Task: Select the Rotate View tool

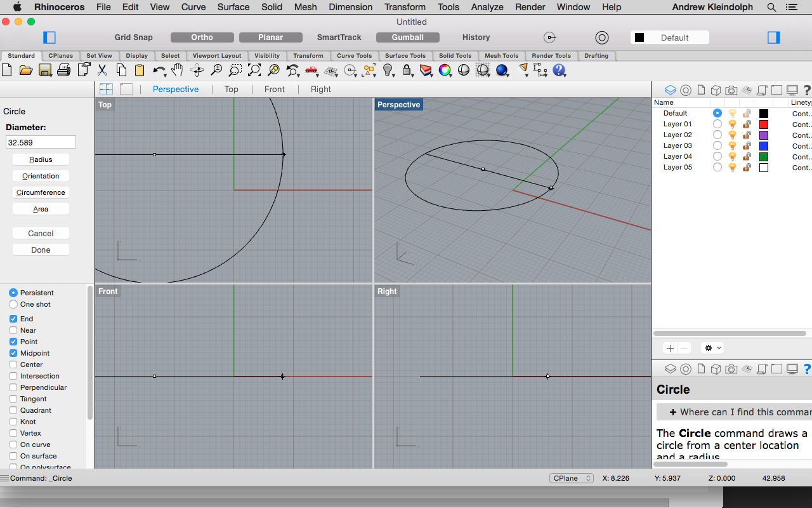Action: 197,70
